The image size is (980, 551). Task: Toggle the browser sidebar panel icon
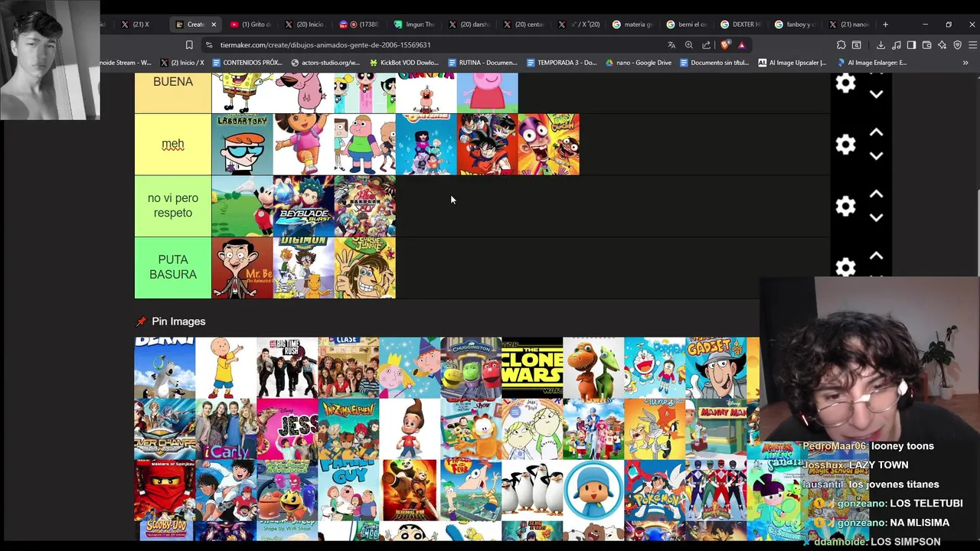tap(911, 45)
